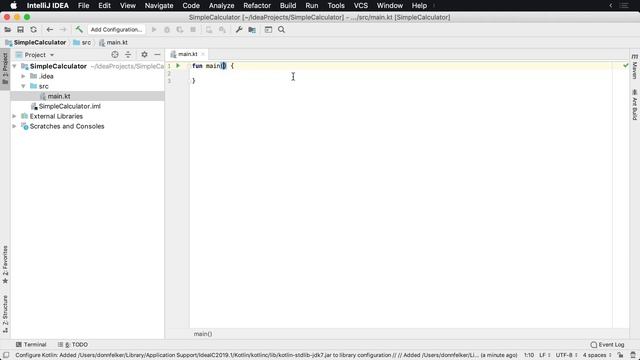Click the Run with Coverage icon
The height and width of the screenshot is (360, 640).
click(180, 30)
